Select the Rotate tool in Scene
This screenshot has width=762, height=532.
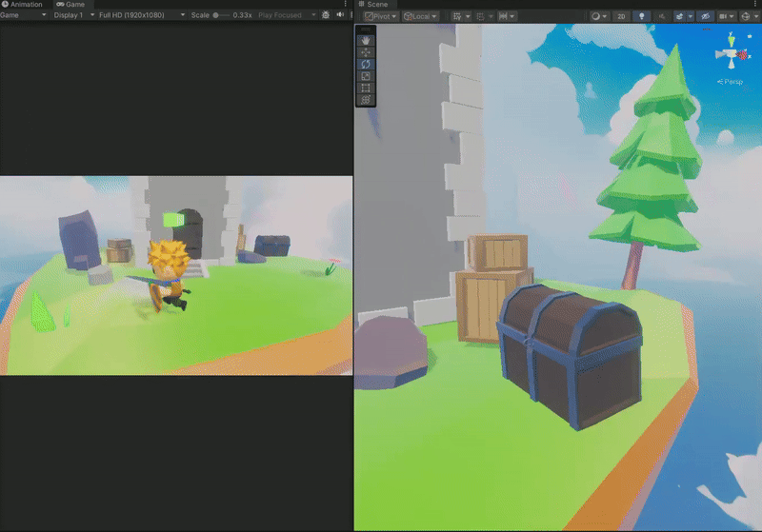pyautogui.click(x=366, y=64)
